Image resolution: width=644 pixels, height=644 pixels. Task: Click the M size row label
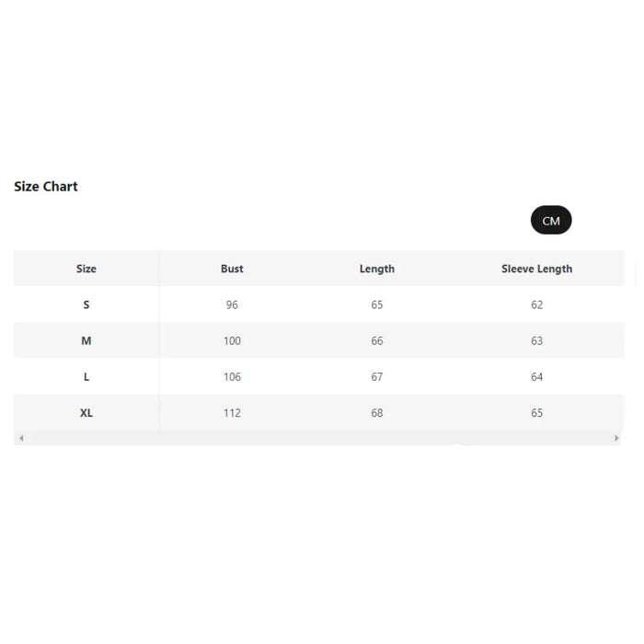click(x=86, y=340)
